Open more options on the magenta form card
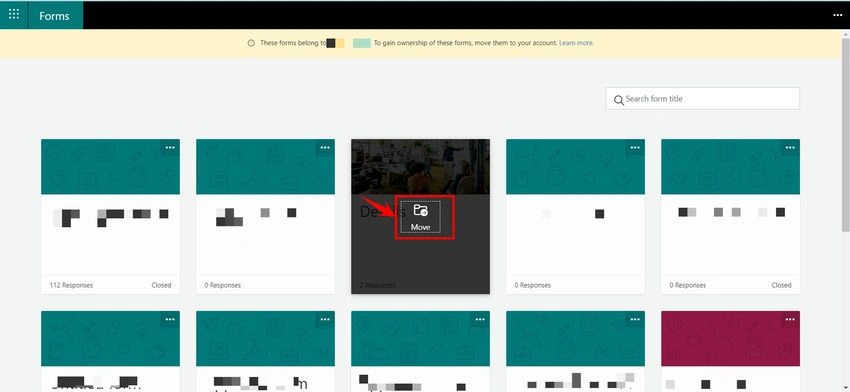 [x=790, y=319]
